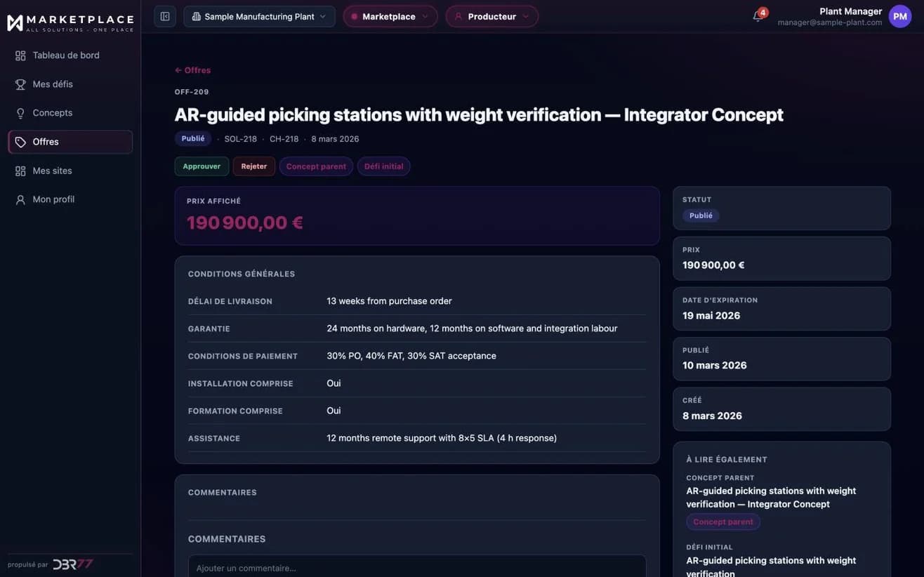Open Défi initial button under the title
Viewport: 924px width, 577px height.
(x=384, y=166)
